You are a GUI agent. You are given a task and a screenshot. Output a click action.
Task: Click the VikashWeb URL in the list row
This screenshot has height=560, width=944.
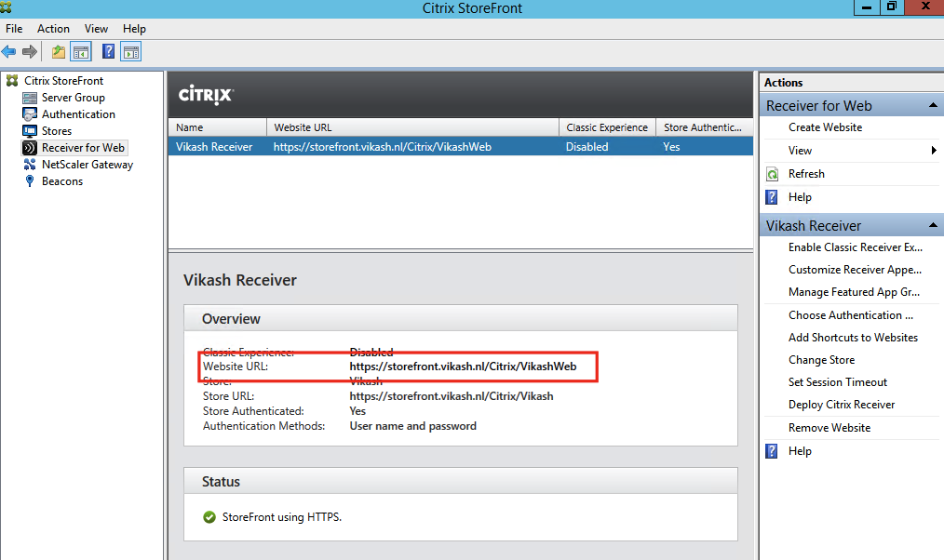[x=383, y=147]
